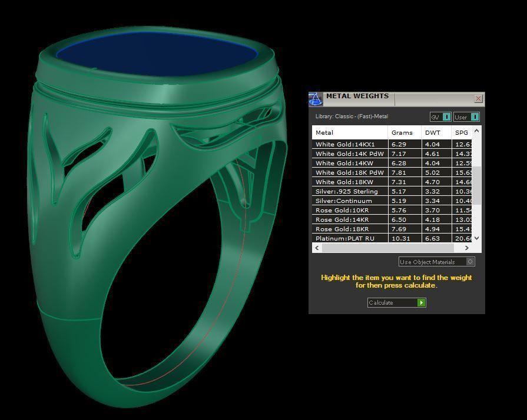Image resolution: width=527 pixels, height=420 pixels.
Task: Select the Rose Gold:18KR row
Action: 392,229
